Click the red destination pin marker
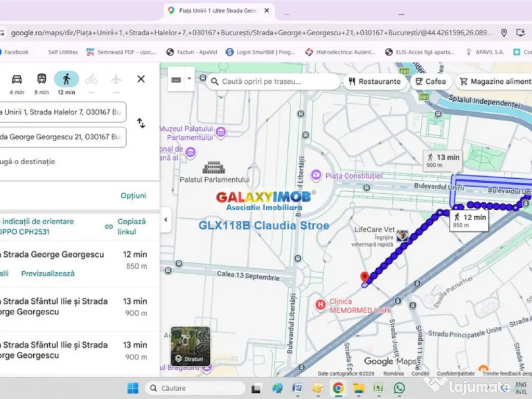Image resolution: width=532 pixels, height=399 pixels. 365,277
